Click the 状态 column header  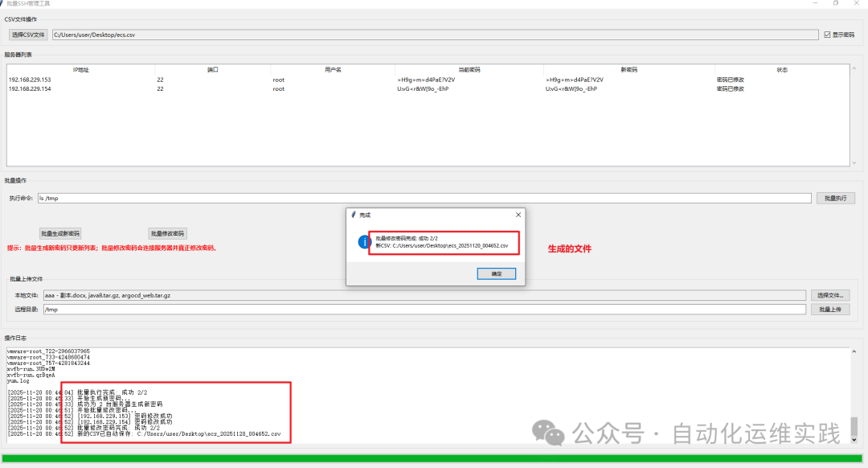click(782, 70)
